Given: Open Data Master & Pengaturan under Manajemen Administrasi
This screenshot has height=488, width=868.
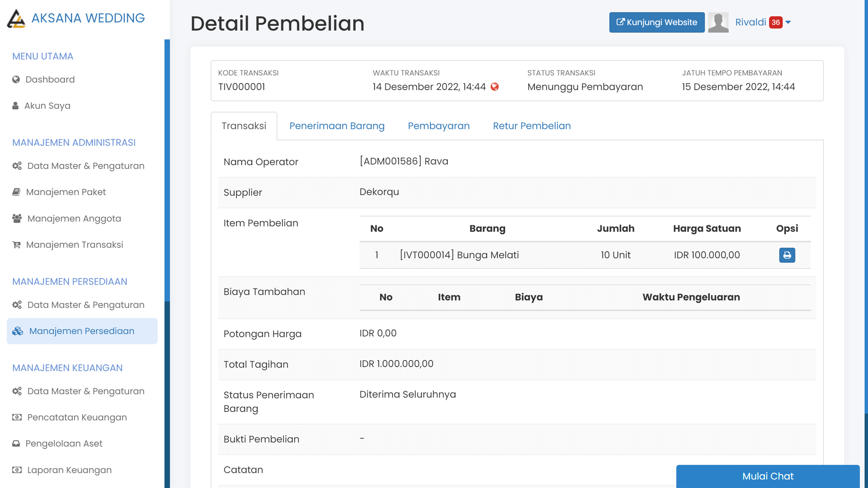Looking at the screenshot, I should point(86,166).
